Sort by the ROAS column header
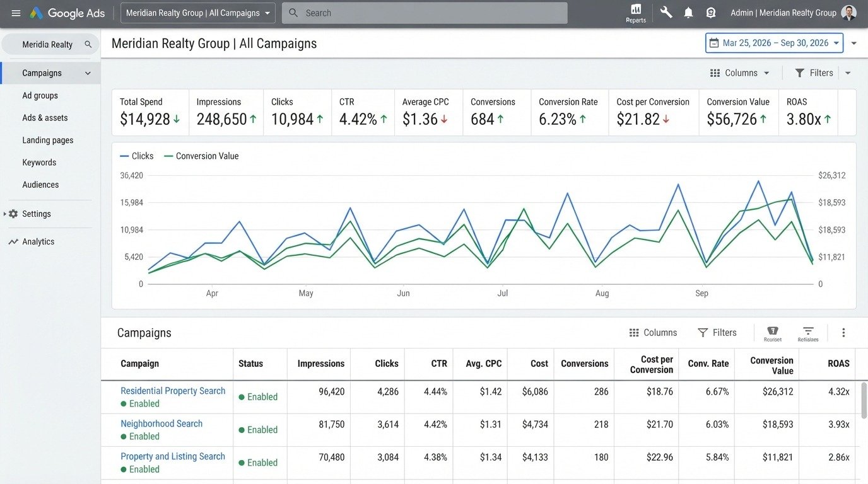This screenshot has width=868, height=484. click(x=838, y=364)
